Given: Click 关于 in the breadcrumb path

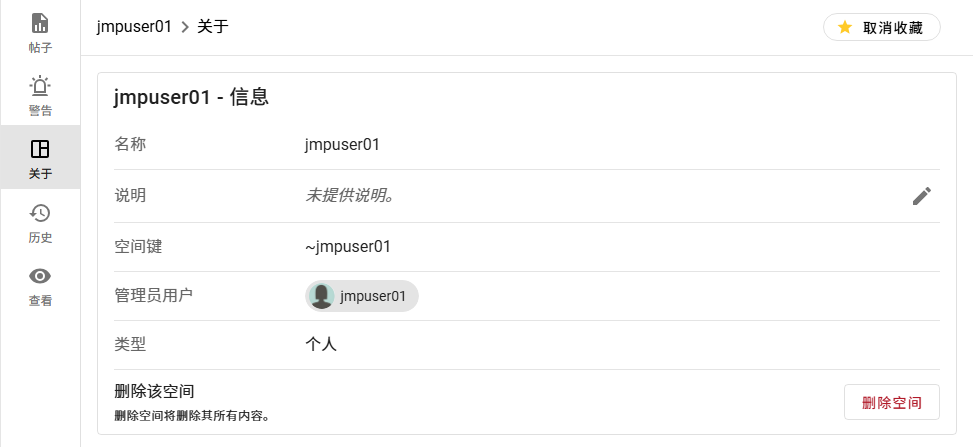Looking at the screenshot, I should tap(213, 27).
